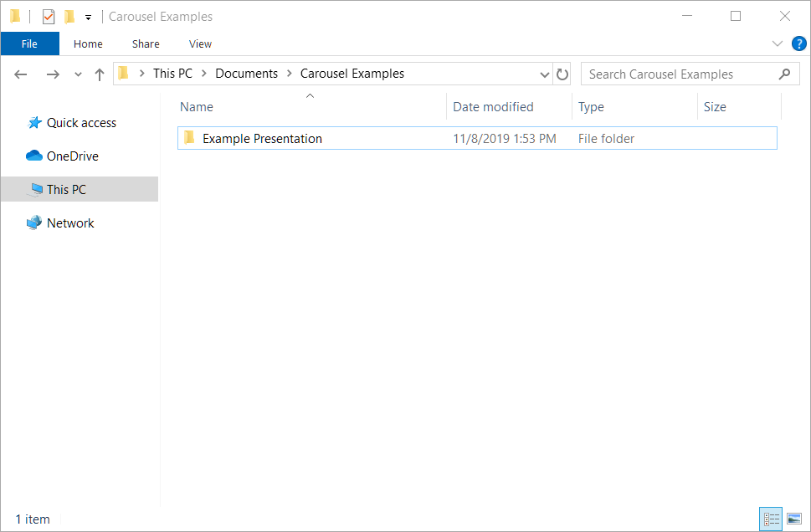Refresh the Carousel Examples folder view
Screen dimensions: 811x532
(562, 74)
